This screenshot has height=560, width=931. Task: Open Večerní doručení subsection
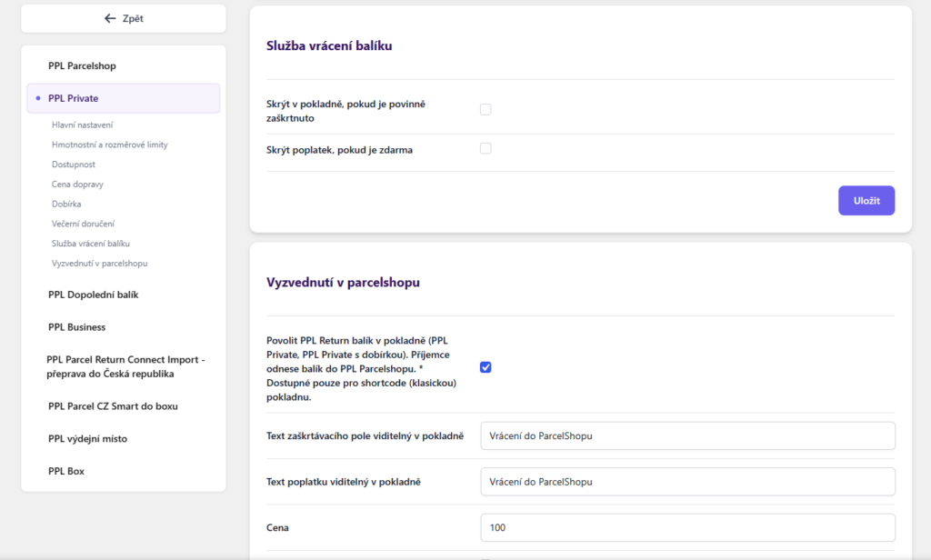(x=83, y=224)
